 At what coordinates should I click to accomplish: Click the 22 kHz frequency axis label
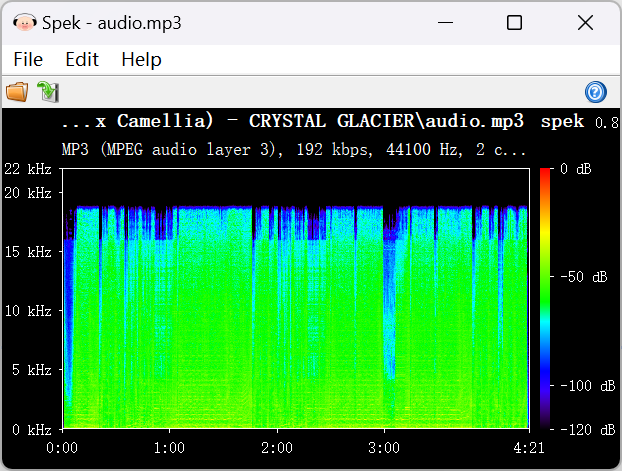tap(27, 169)
